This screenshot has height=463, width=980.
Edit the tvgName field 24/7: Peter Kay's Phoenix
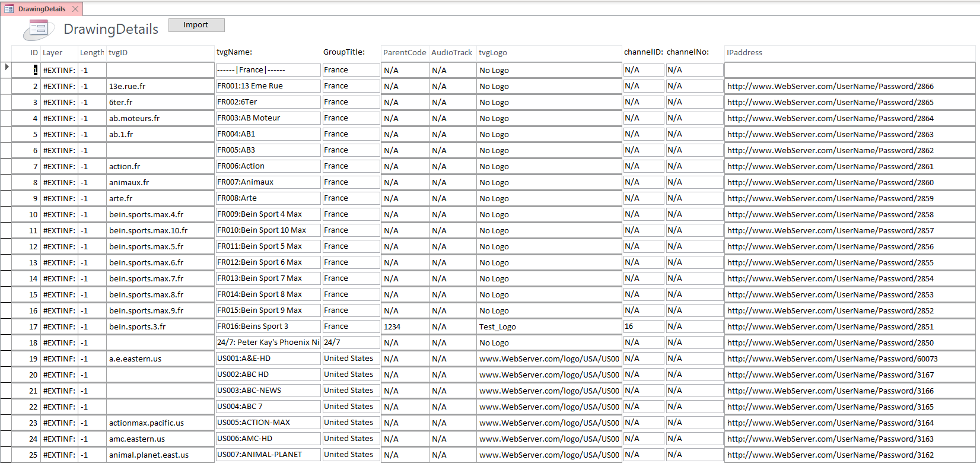point(268,343)
